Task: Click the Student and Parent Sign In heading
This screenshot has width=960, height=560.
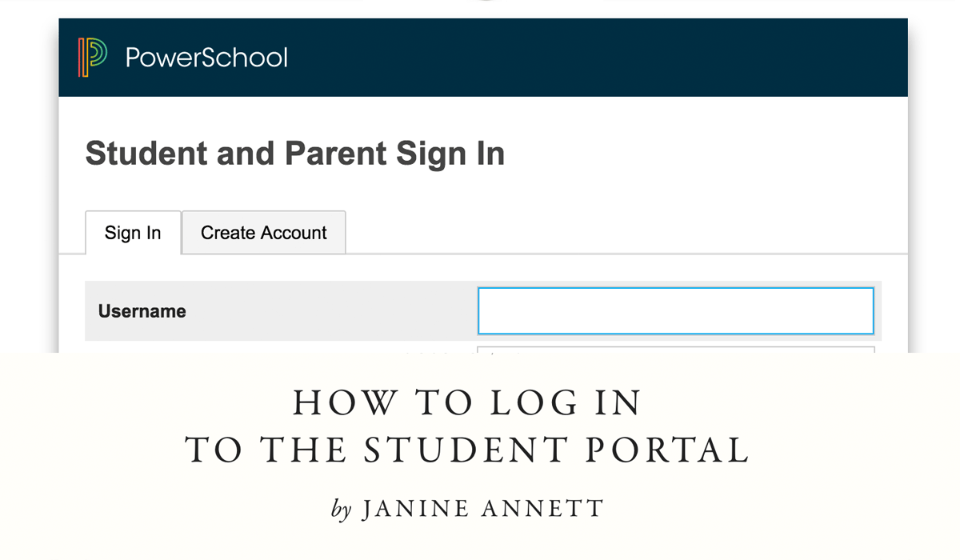Action: 294,154
